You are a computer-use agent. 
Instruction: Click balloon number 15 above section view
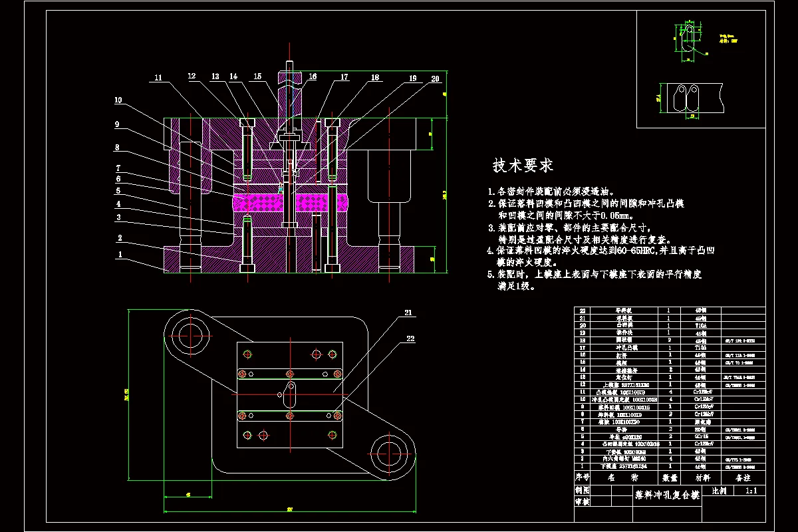(x=257, y=77)
